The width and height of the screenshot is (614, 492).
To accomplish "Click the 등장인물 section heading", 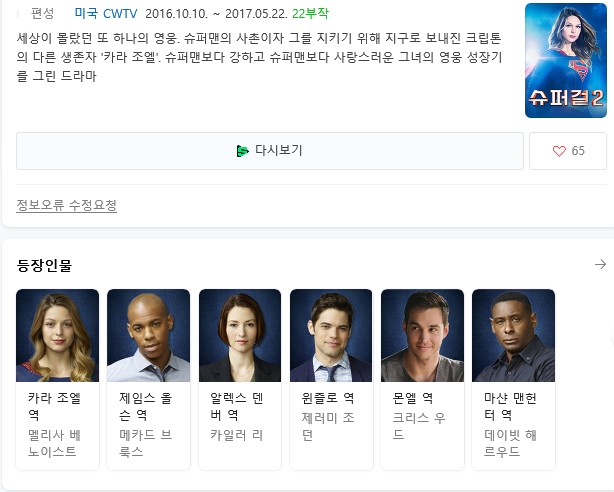I will click(44, 265).
